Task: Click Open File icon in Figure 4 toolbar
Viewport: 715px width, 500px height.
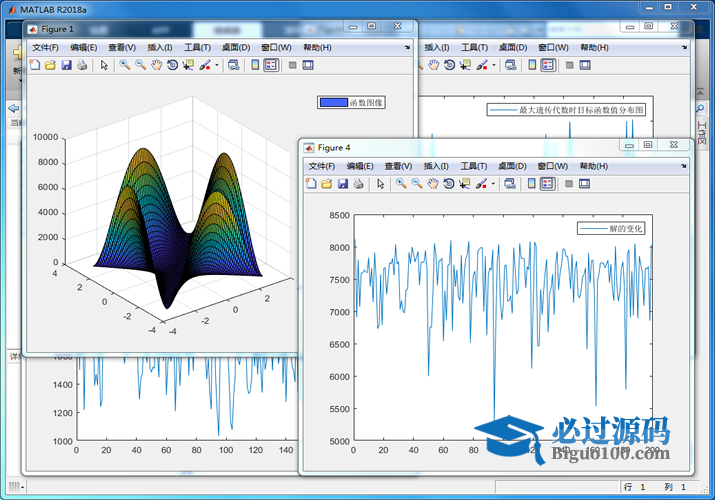Action: 326,184
